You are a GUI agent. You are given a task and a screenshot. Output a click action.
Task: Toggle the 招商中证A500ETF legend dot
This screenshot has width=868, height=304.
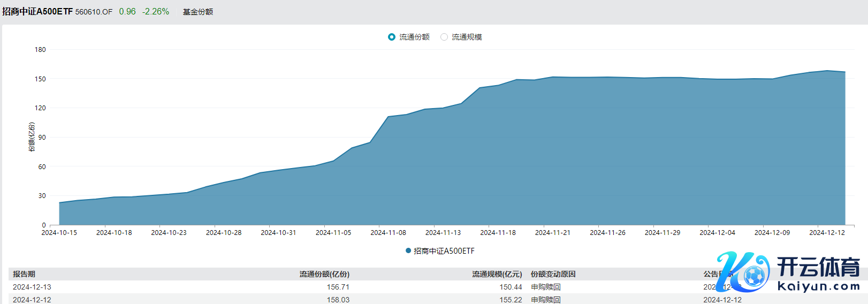408,251
